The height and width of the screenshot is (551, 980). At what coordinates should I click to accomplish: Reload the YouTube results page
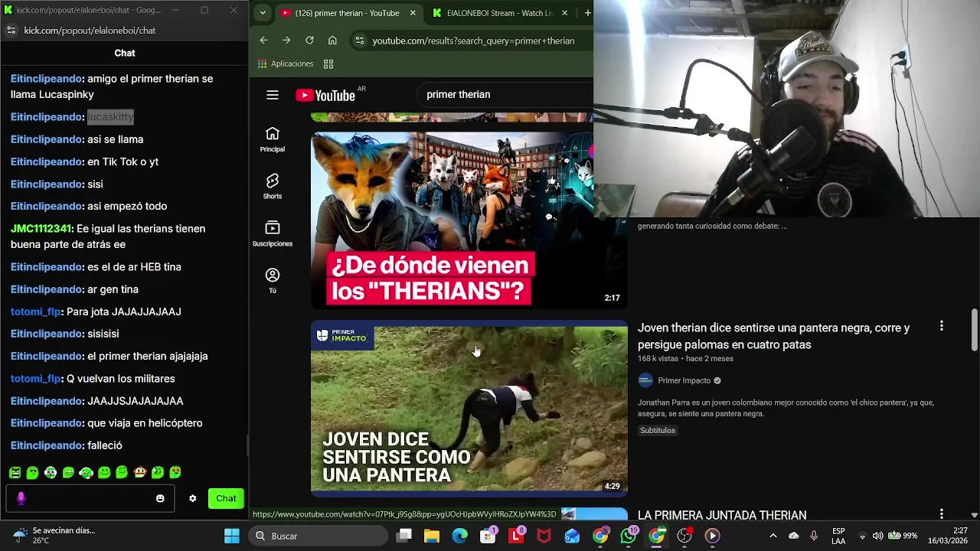point(309,41)
